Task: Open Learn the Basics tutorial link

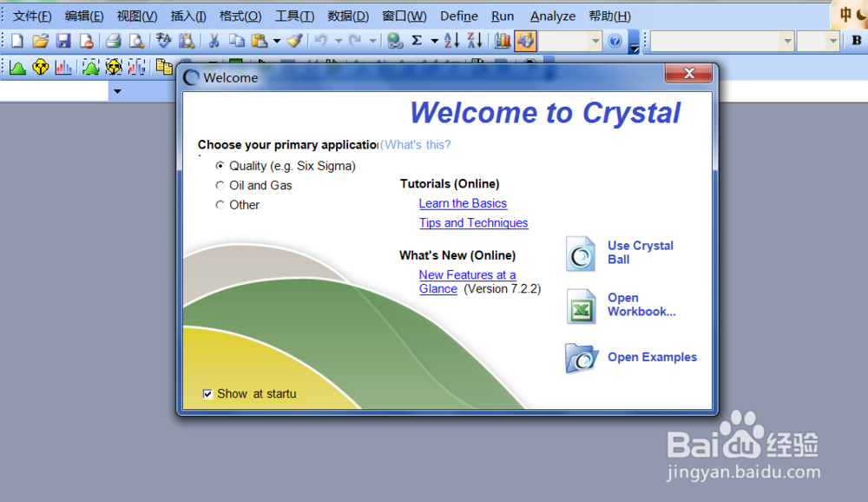Action: pos(463,203)
